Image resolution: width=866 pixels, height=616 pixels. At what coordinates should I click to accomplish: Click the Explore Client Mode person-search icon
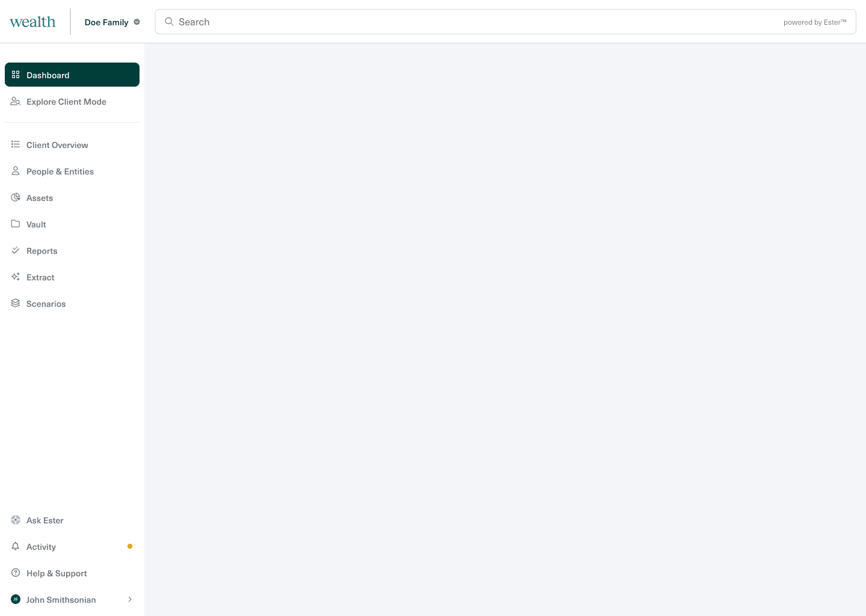click(16, 102)
